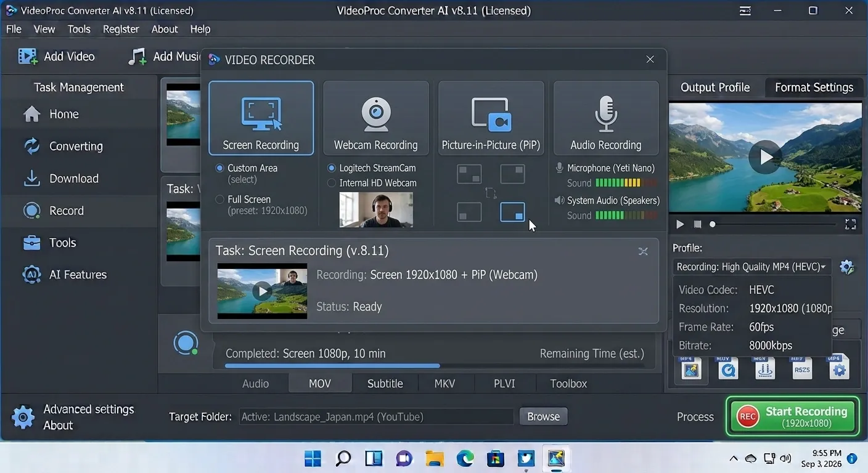
Task: Click the About link at bottom left
Action: click(x=58, y=426)
